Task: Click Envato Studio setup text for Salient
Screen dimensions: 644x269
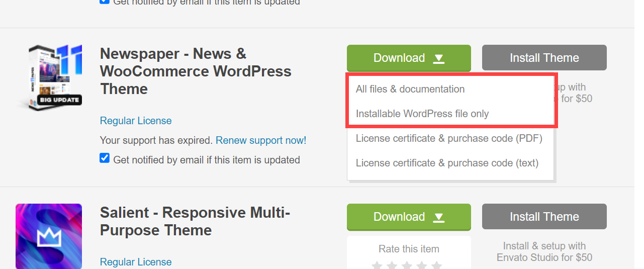Action: (544, 251)
